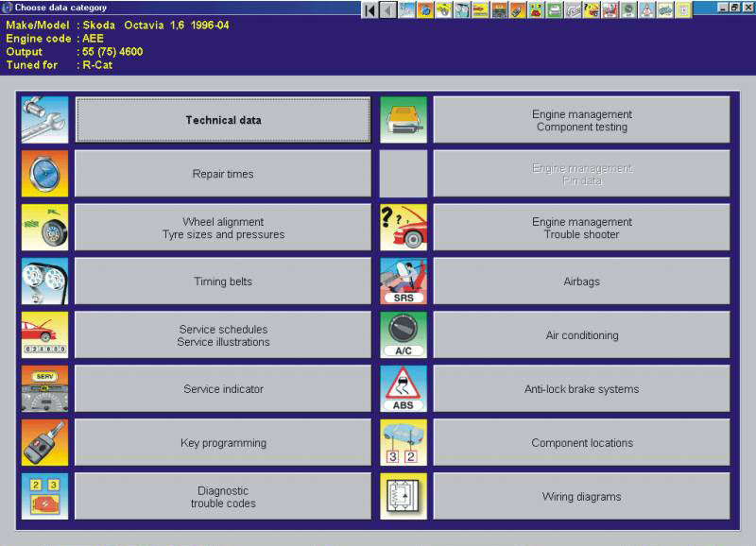Open the Component locations button
Screen dimensions: 756x546
pos(581,443)
